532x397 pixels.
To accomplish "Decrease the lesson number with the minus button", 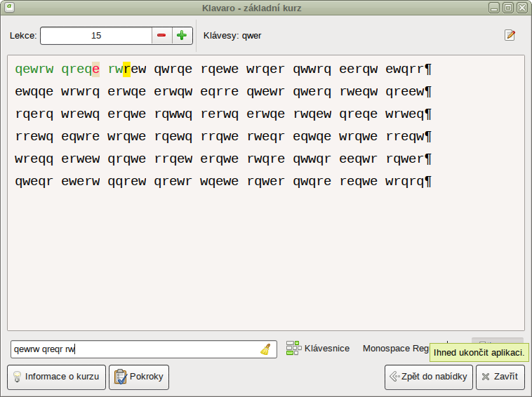I will (161, 36).
